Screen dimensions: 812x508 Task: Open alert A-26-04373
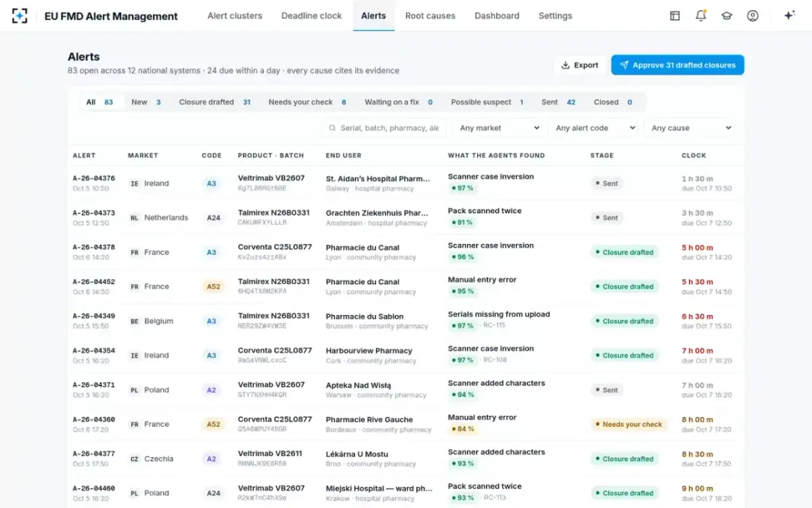pyautogui.click(x=94, y=213)
